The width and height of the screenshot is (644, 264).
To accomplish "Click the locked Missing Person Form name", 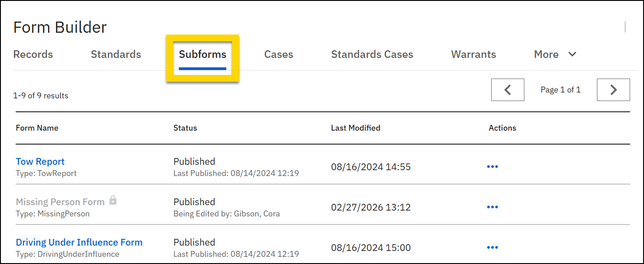I will (60, 202).
